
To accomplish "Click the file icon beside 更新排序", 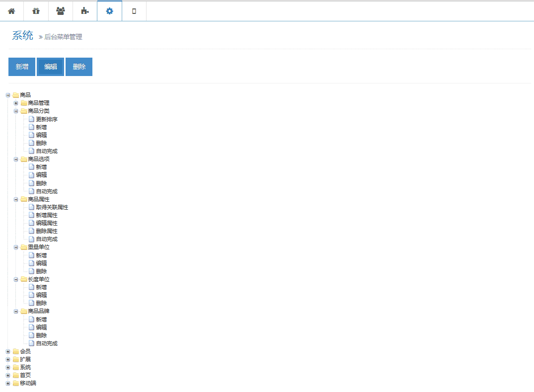I will [32, 119].
